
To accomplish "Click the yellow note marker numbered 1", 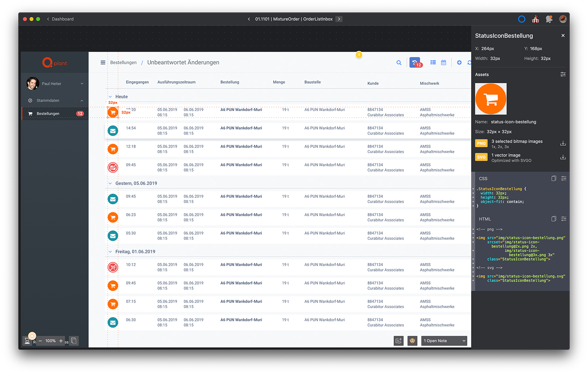I will [359, 55].
